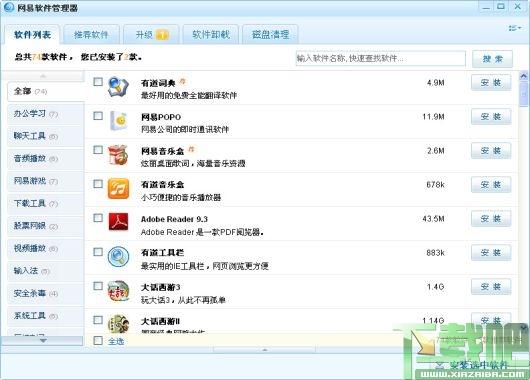Select the 输入法 category
Image resolution: width=530 pixels, height=380 pixels.
click(x=45, y=271)
